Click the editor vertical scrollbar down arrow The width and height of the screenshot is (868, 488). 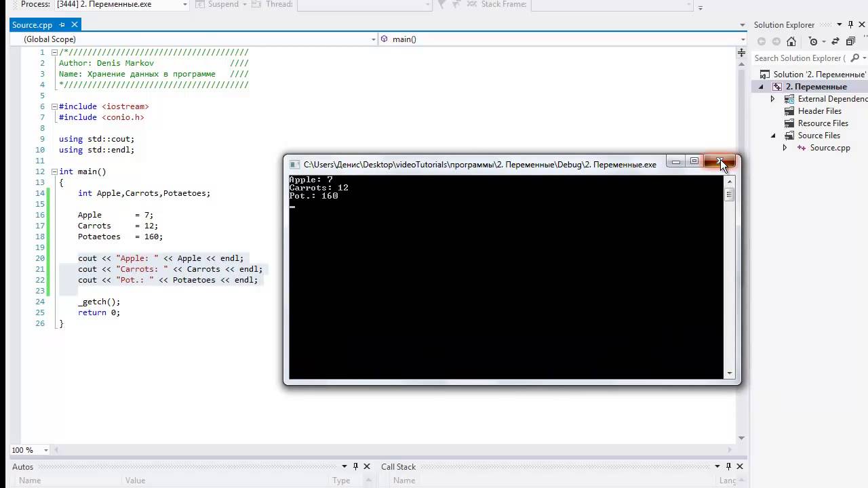coord(741,438)
